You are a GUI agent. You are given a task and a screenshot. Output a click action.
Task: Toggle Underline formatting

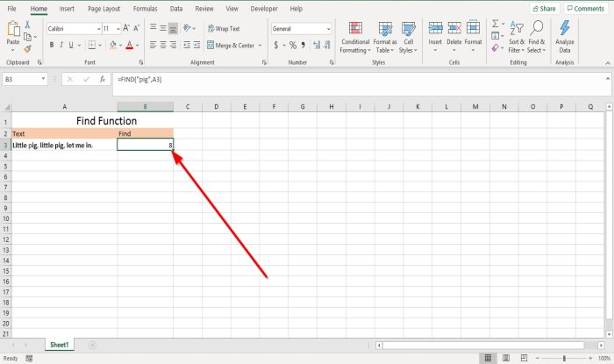(71, 46)
